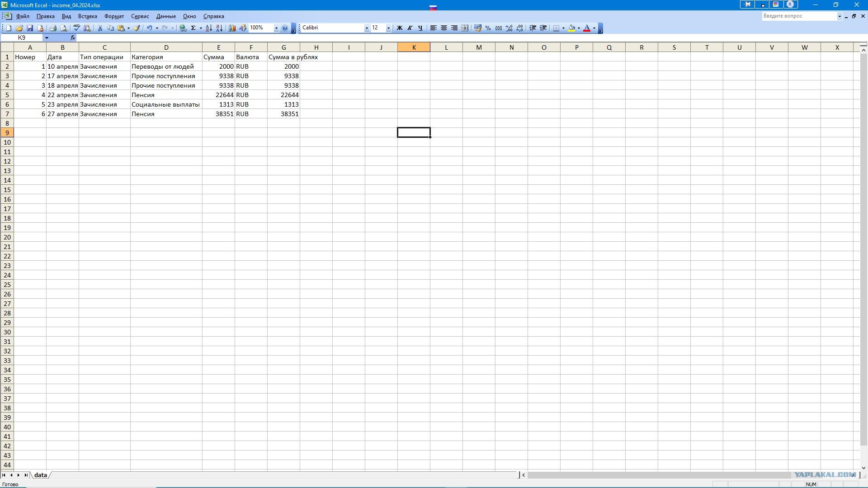The width and height of the screenshot is (868, 488).
Task: Open Print Preview from the toolbar
Action: coord(64,28)
